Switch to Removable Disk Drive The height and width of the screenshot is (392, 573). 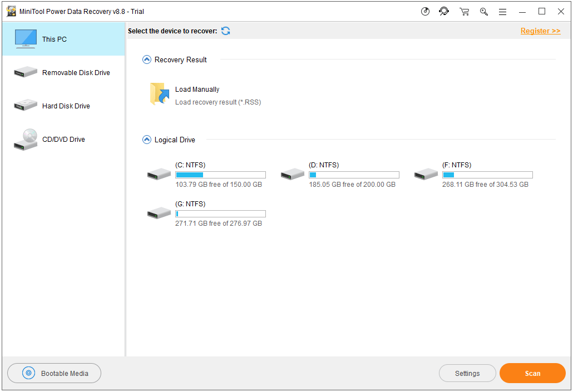63,73
